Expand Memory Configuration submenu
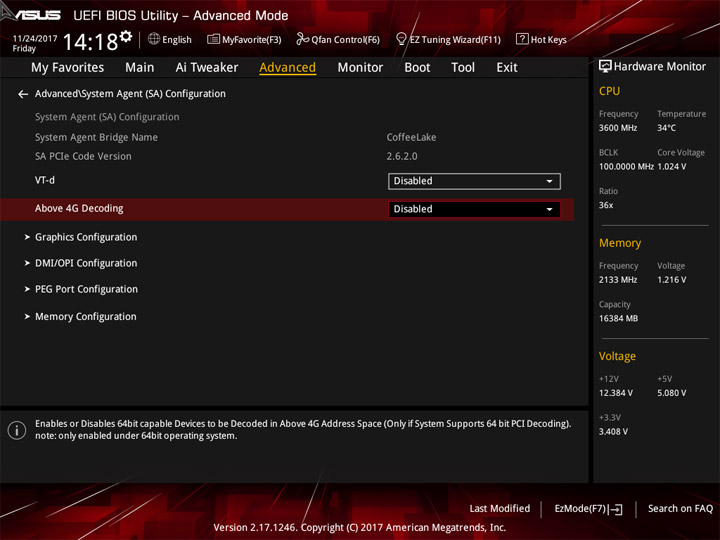This screenshot has height=540, width=720. click(85, 317)
